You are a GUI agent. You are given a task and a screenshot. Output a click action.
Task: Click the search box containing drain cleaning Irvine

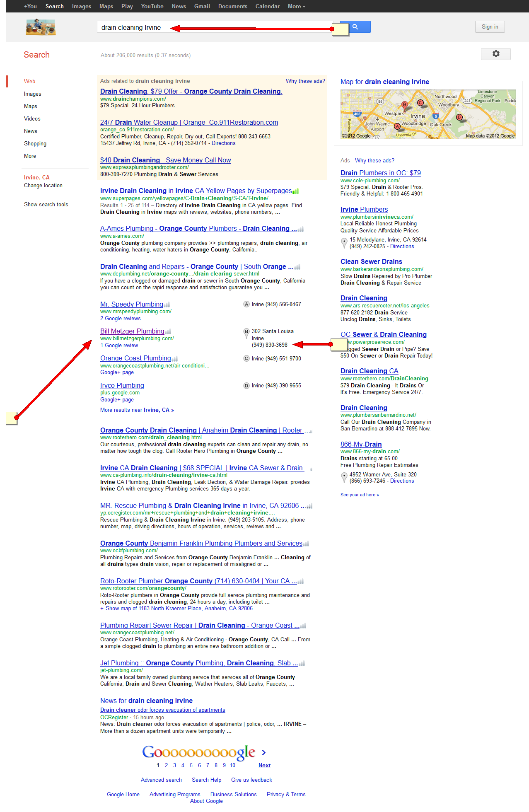click(215, 27)
